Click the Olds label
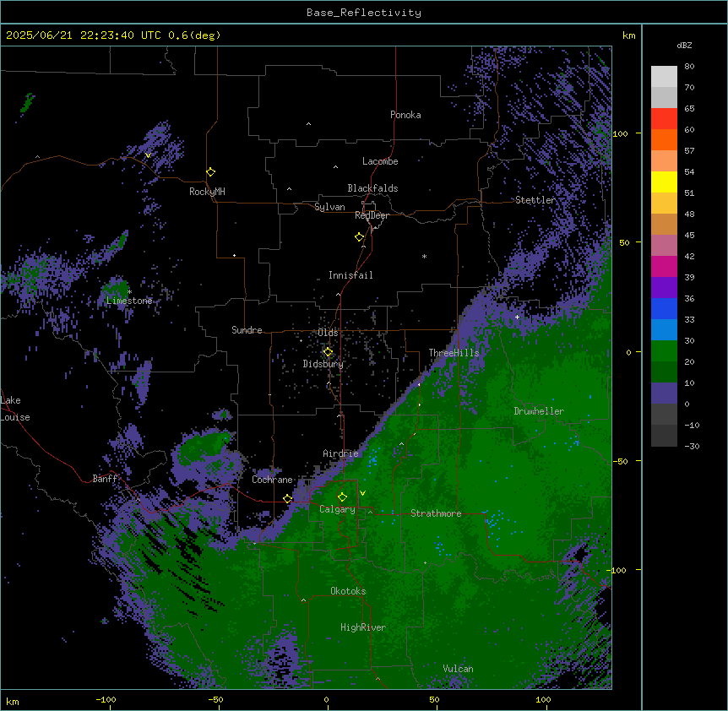This screenshot has height=711, width=728. (328, 333)
